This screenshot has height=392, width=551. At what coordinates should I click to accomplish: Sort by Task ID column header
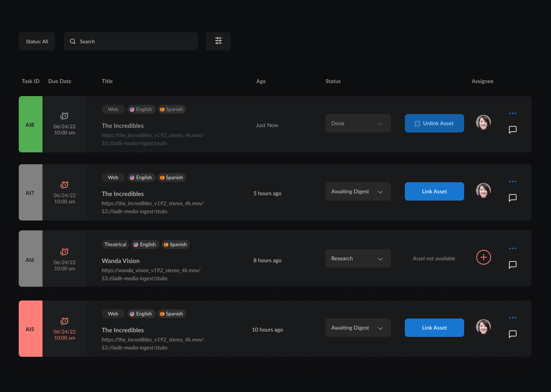(x=31, y=81)
